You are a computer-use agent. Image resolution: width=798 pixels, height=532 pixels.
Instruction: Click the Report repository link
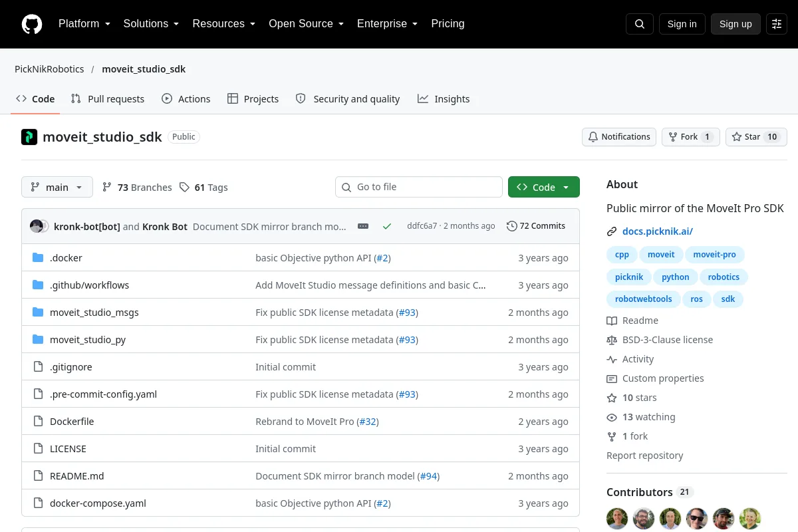point(645,456)
